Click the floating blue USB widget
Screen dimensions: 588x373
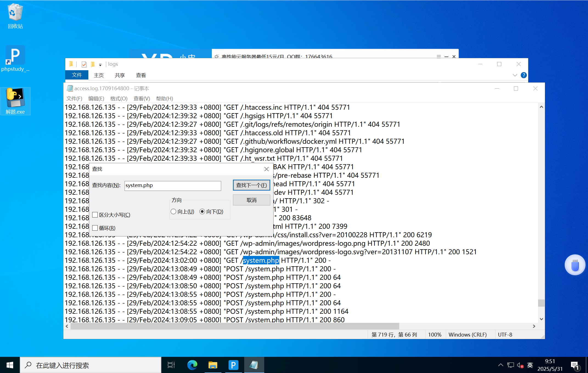click(575, 265)
